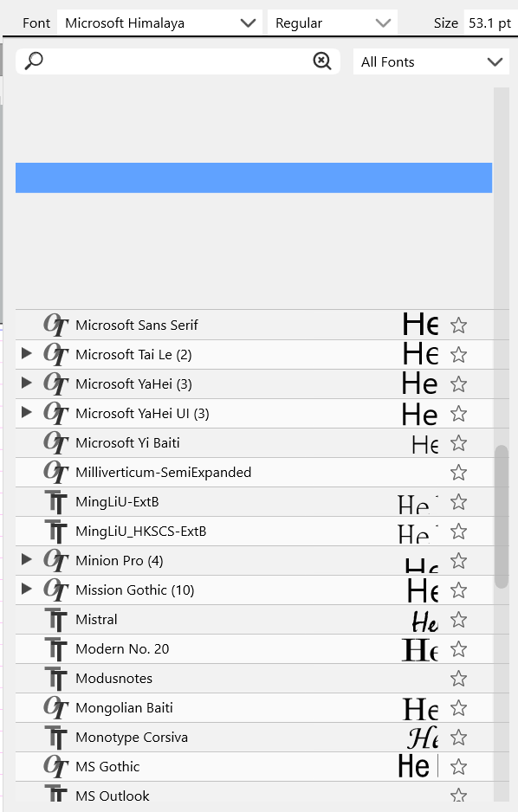
Task: Click the Size 53.1 pt field
Action: (x=490, y=23)
